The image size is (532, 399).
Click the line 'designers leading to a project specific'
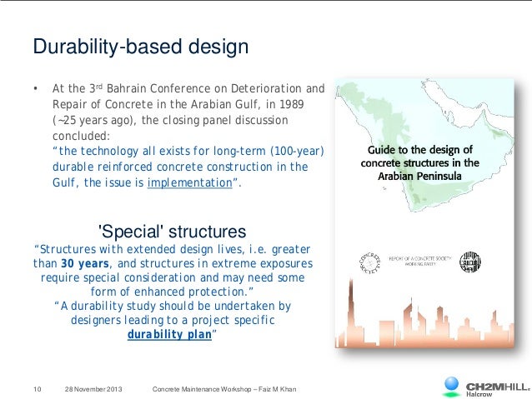173,320
